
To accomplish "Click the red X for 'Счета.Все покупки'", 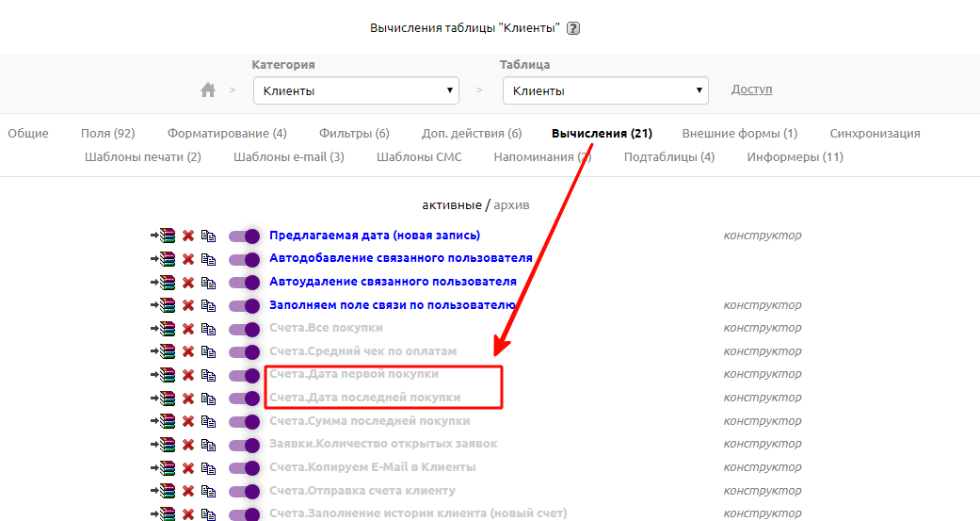I will tap(188, 329).
